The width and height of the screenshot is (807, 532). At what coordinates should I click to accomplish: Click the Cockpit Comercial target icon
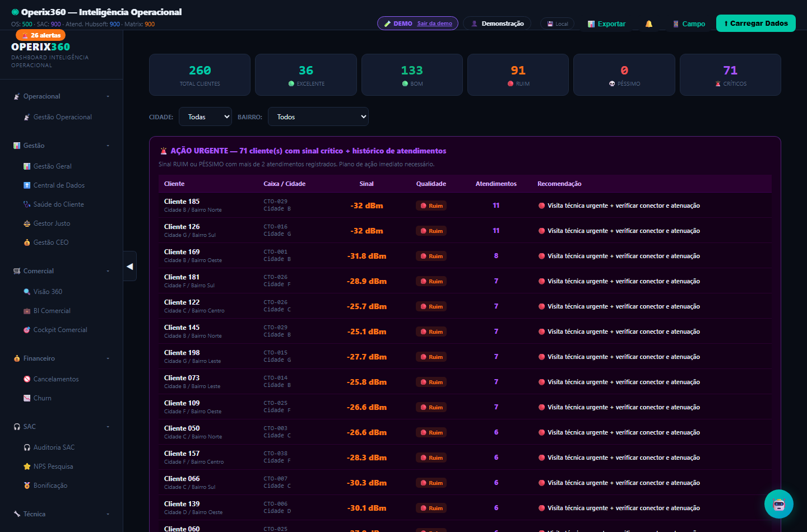point(27,330)
